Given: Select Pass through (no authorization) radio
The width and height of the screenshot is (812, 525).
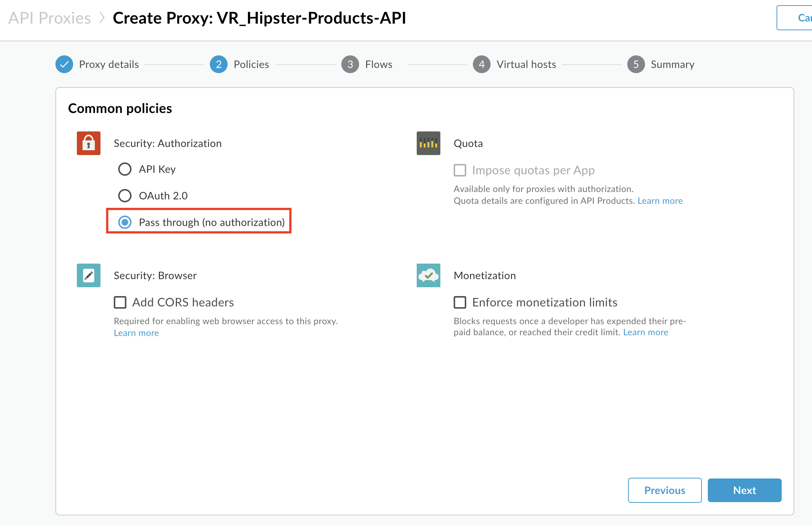Looking at the screenshot, I should 125,222.
